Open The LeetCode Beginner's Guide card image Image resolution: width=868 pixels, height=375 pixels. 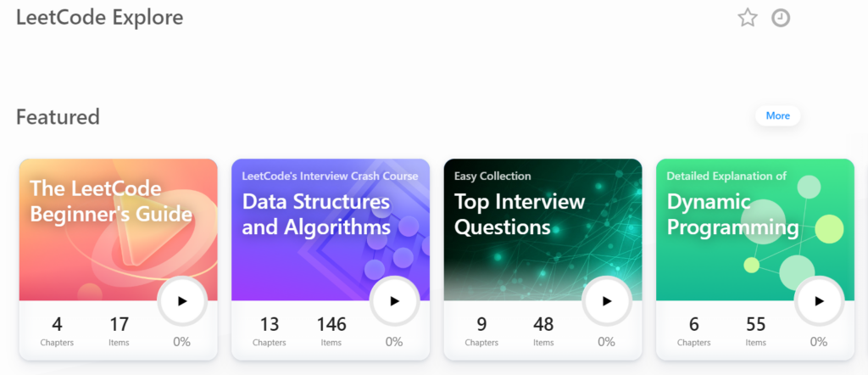click(119, 230)
